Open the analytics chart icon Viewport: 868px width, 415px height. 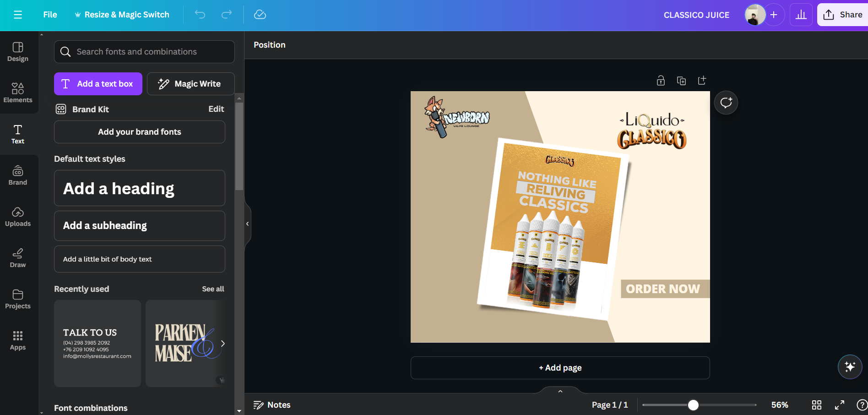(x=801, y=15)
